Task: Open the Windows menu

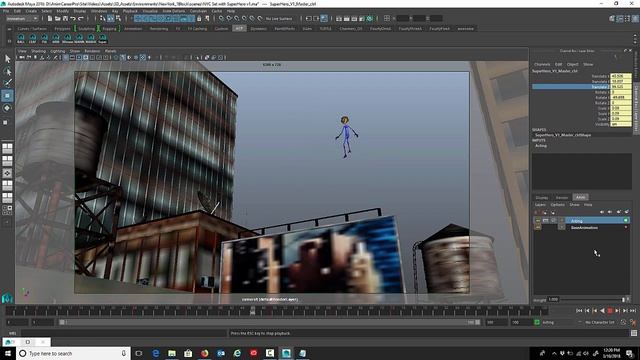Action: pos(99,11)
